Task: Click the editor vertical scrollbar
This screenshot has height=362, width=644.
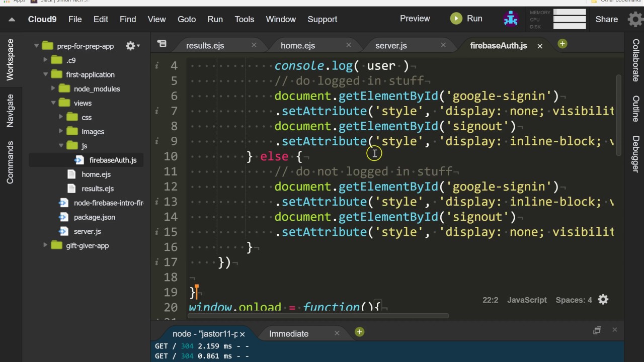Action: (619, 115)
